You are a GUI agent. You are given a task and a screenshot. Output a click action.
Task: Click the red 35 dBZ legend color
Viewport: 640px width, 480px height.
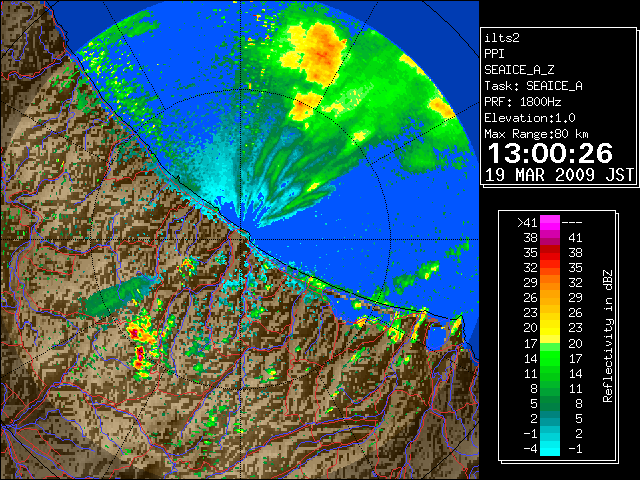click(550, 253)
